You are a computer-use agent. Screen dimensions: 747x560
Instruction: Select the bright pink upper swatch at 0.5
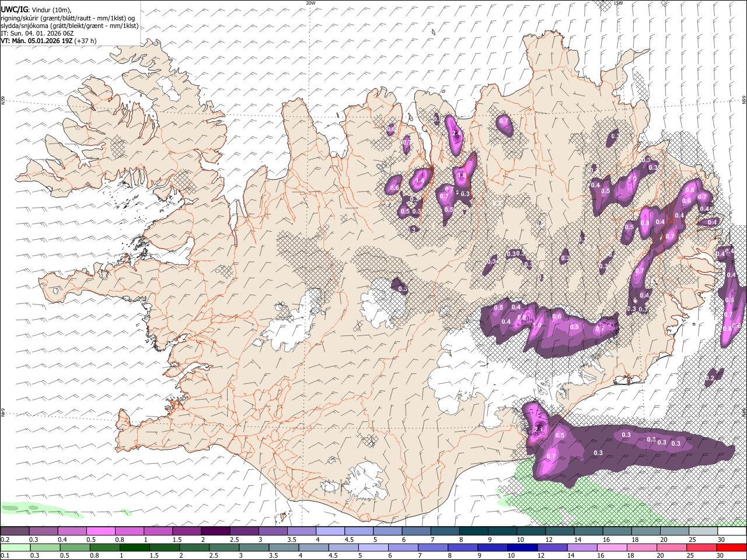pyautogui.click(x=100, y=531)
